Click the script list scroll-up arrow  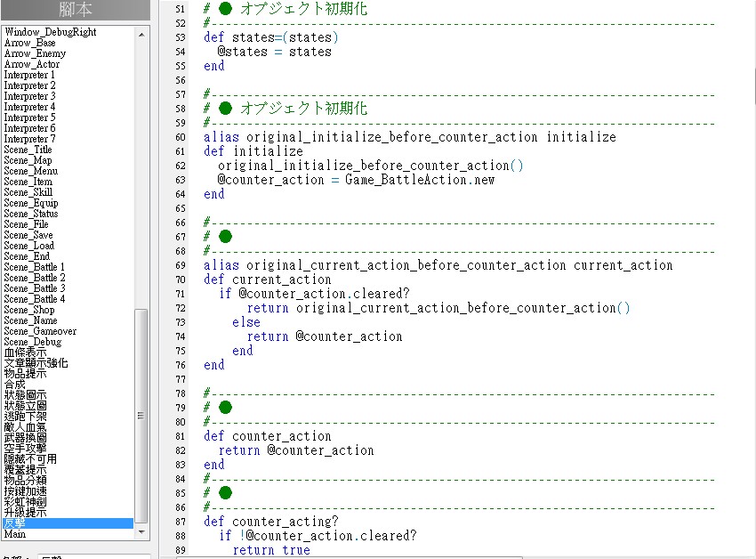click(141, 35)
